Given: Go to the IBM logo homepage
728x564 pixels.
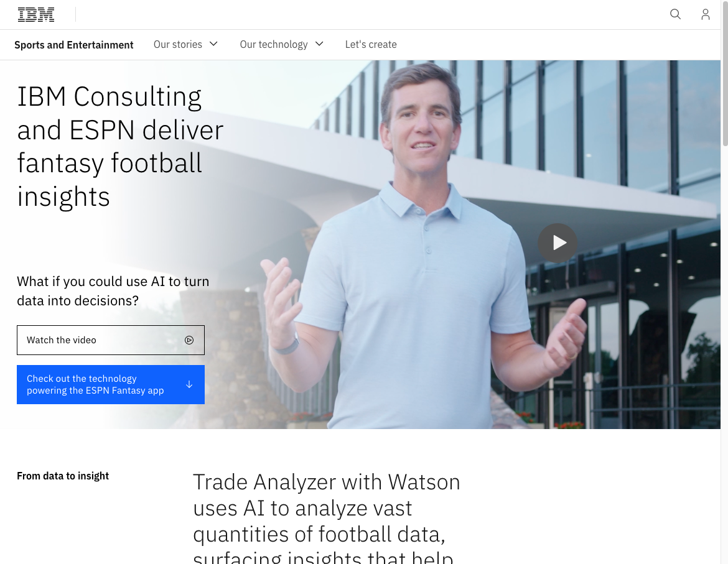Looking at the screenshot, I should [35, 15].
